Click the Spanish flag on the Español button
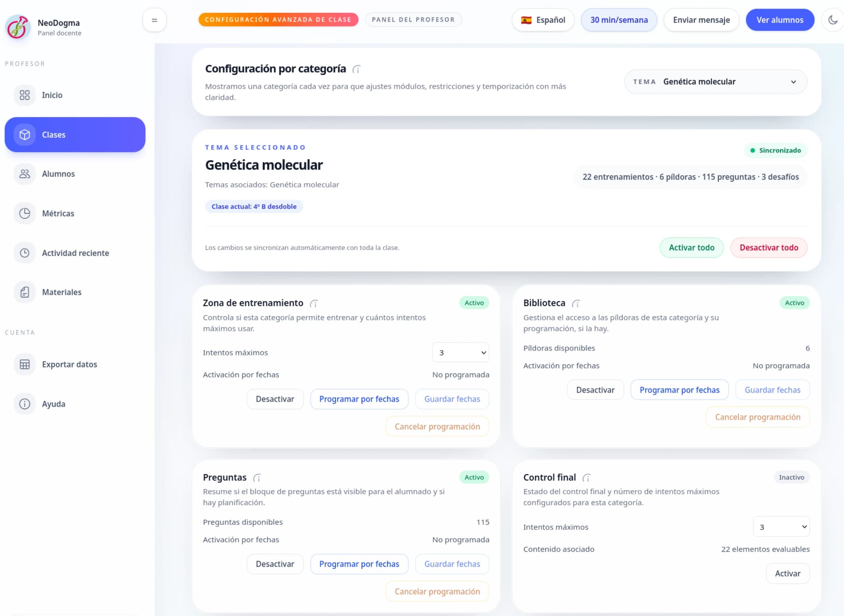Screen dimensions: 844x616 tap(526, 20)
